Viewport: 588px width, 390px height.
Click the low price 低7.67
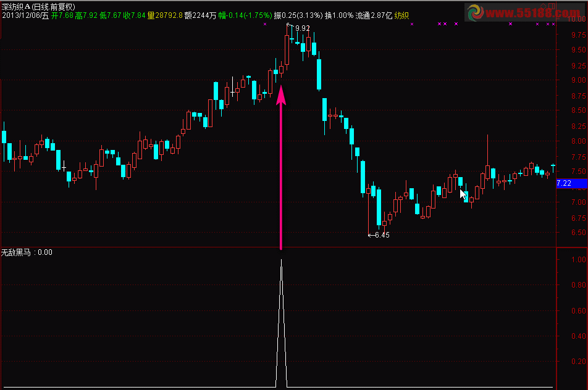(110, 15)
